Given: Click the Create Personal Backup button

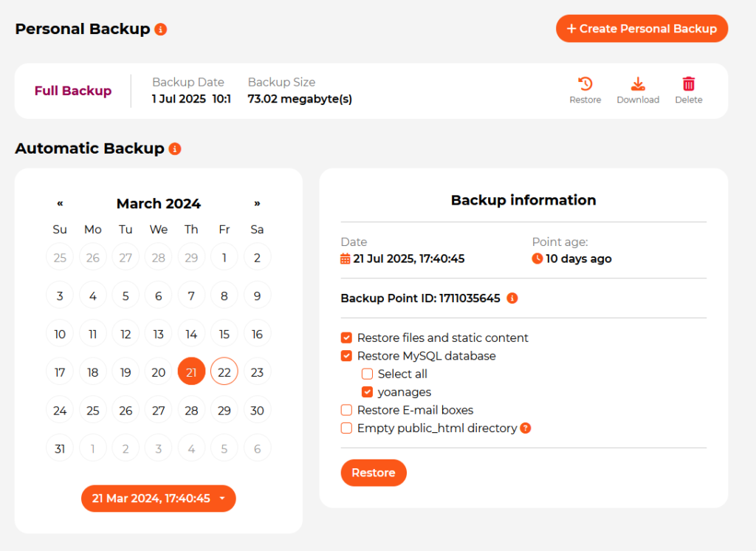Looking at the screenshot, I should (x=642, y=28).
